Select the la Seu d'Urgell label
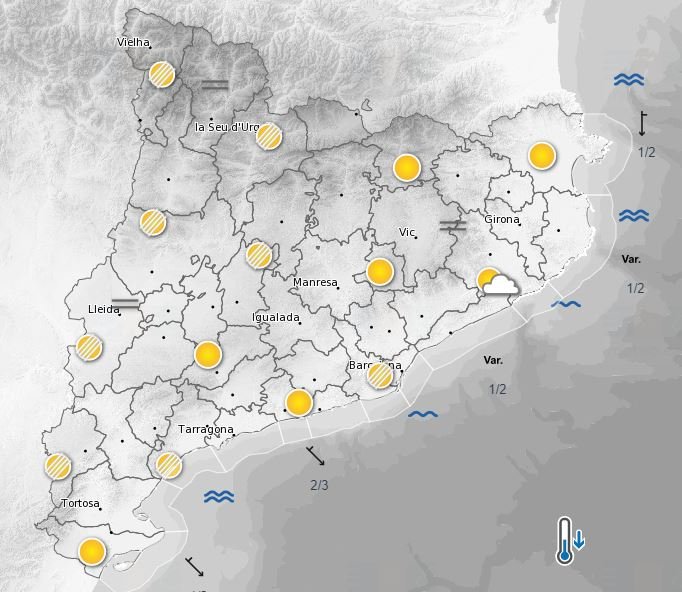 click(x=227, y=127)
